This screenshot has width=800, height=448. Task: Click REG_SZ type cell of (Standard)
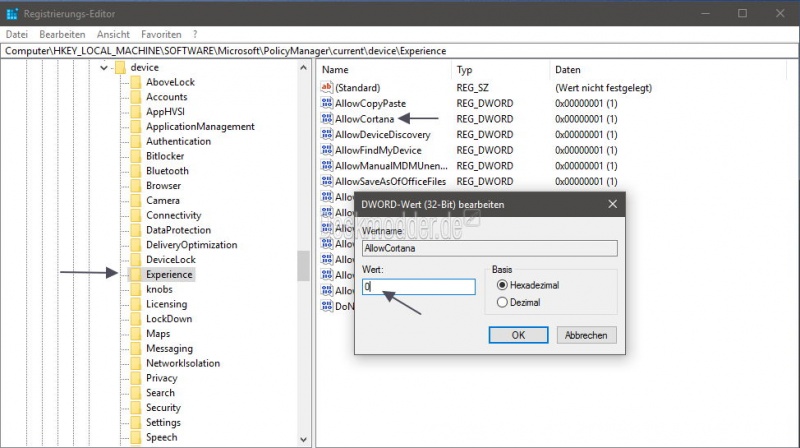coord(472,88)
